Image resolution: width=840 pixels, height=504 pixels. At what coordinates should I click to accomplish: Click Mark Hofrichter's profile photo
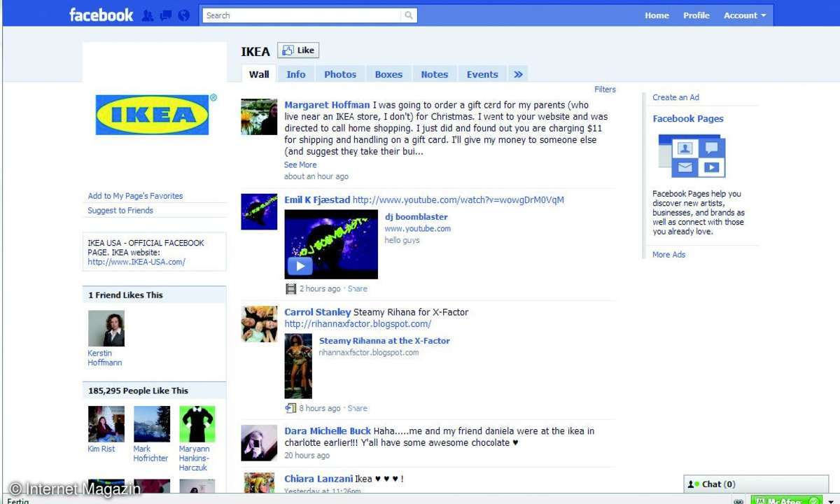tap(152, 424)
